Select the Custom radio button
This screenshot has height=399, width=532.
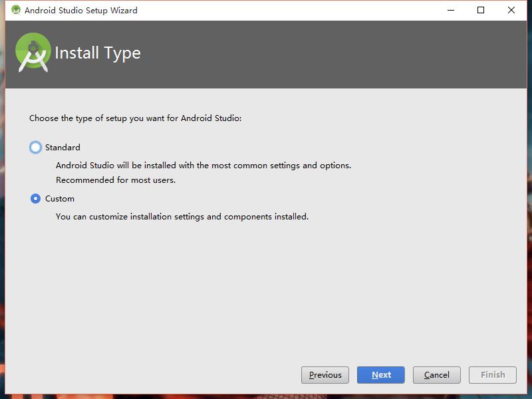[x=36, y=199]
